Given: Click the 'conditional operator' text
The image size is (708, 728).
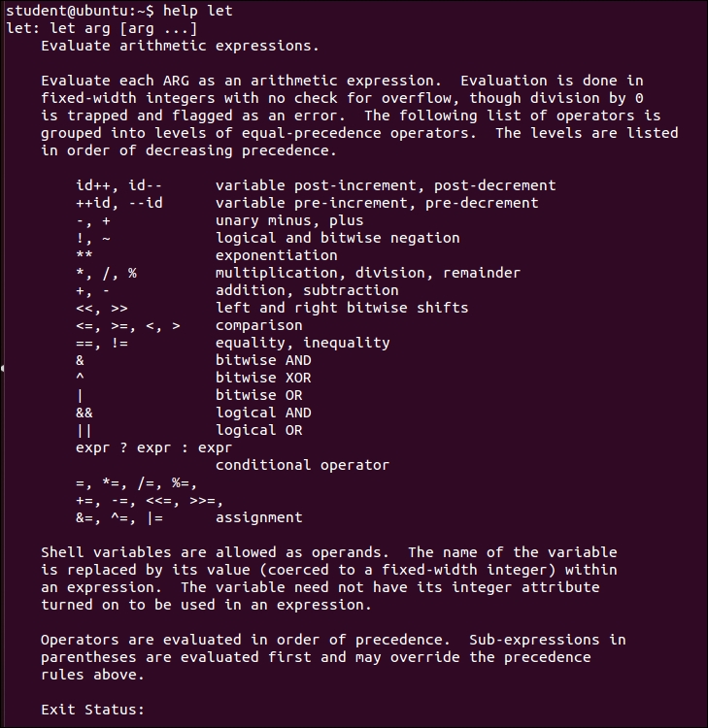Looking at the screenshot, I should [x=302, y=465].
